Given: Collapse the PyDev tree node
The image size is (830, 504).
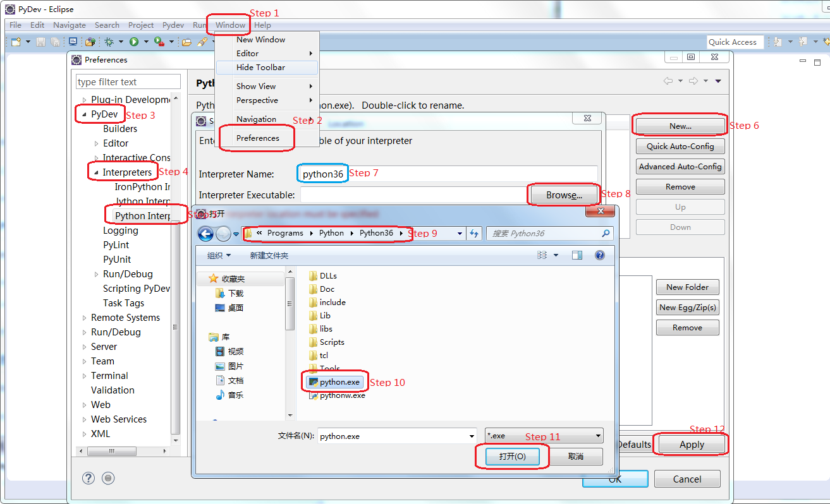Looking at the screenshot, I should 84,115.
